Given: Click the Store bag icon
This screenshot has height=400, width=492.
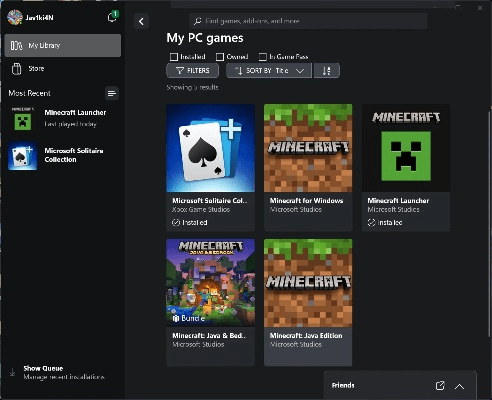Looking at the screenshot, I should (x=16, y=69).
